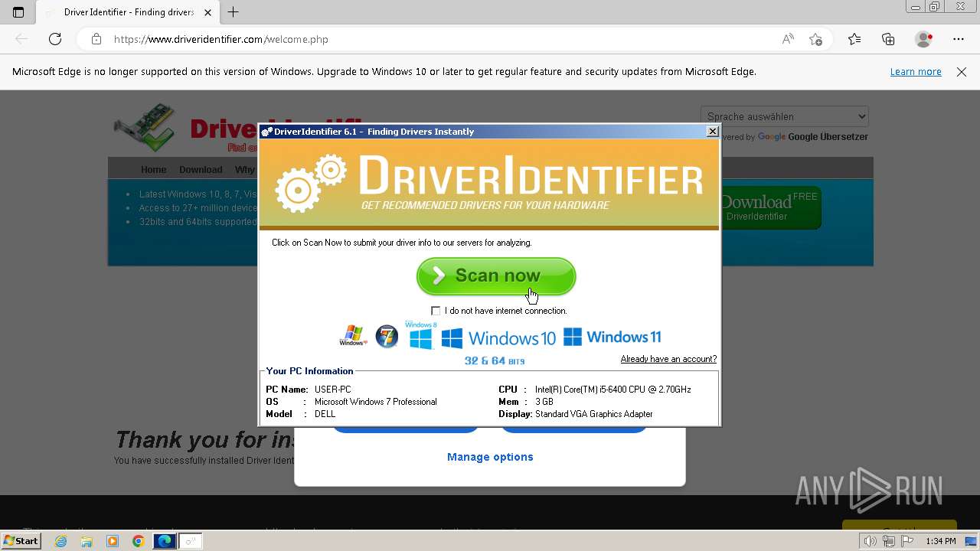Click the DriverIdentifier gears logo
The height and width of the screenshot is (551, 980).
(310, 182)
